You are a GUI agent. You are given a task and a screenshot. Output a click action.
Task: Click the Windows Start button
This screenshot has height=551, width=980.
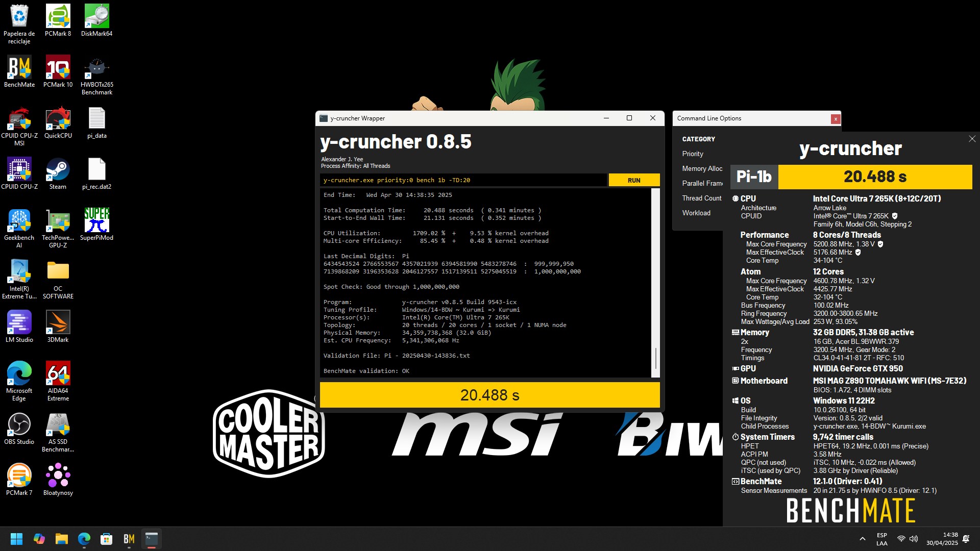coord(16,539)
